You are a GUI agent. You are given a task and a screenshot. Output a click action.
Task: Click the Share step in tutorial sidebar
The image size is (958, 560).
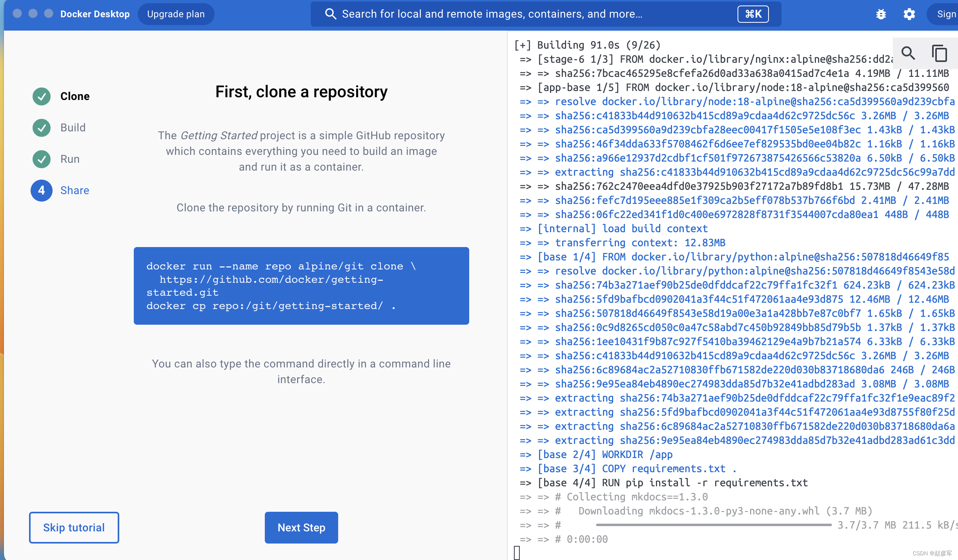[x=73, y=191]
